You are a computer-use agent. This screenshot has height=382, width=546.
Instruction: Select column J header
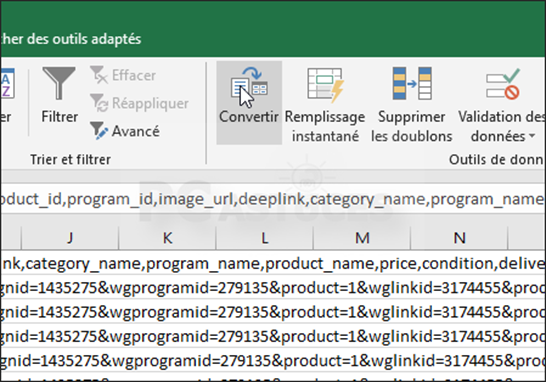70,238
